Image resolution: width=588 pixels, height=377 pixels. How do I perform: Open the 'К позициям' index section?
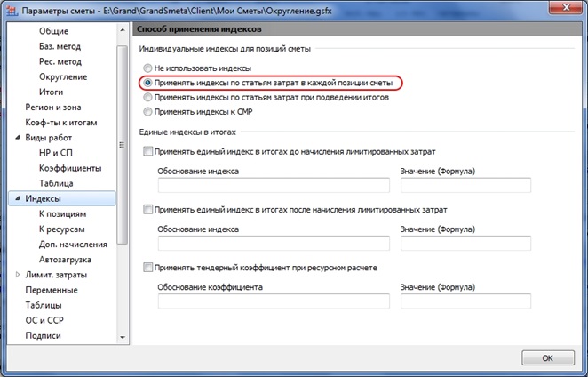pyautogui.click(x=61, y=214)
